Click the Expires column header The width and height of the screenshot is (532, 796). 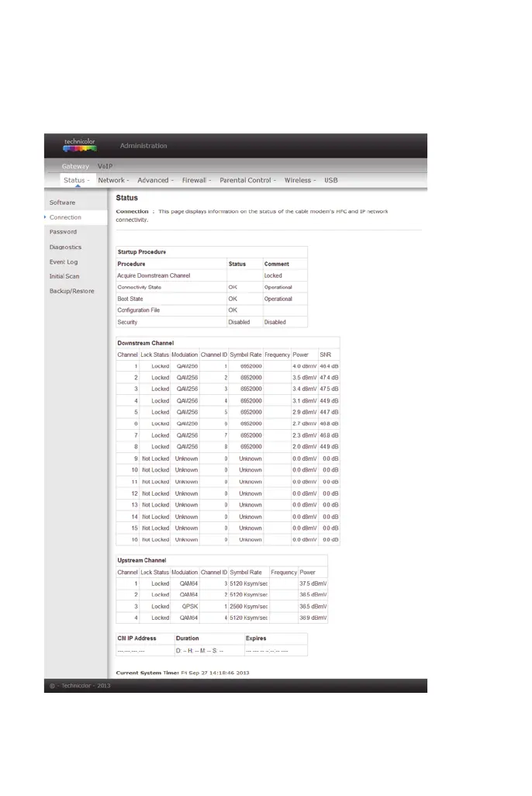click(x=256, y=639)
